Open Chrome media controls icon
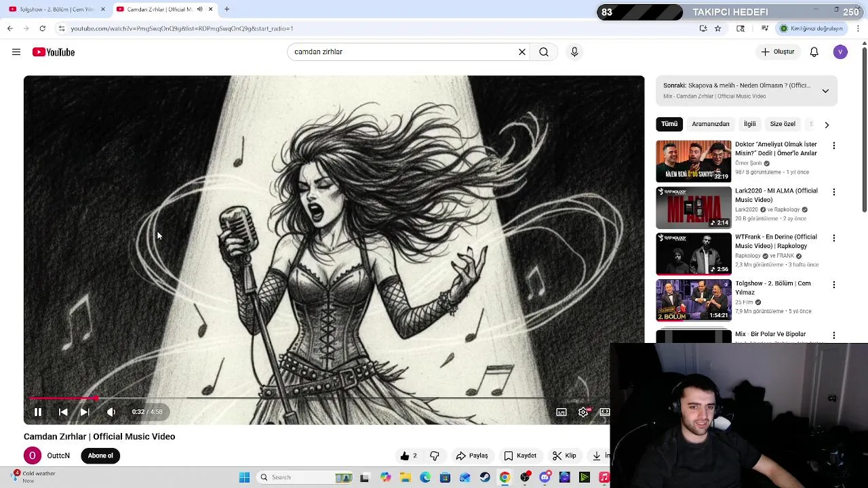The width and height of the screenshot is (868, 488). (x=765, y=28)
